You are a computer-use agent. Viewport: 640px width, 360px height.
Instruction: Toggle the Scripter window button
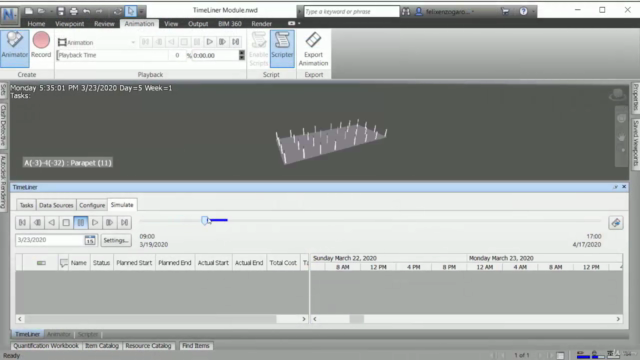[282, 48]
